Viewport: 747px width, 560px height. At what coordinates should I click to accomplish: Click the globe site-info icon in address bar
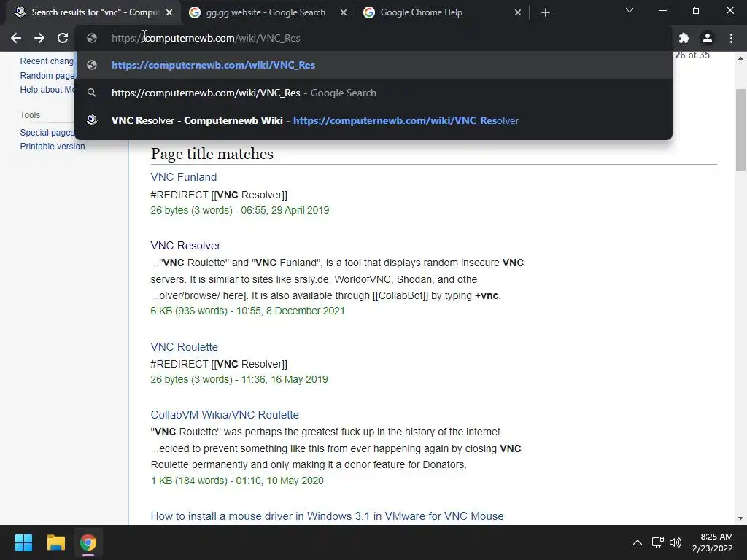pos(92,38)
